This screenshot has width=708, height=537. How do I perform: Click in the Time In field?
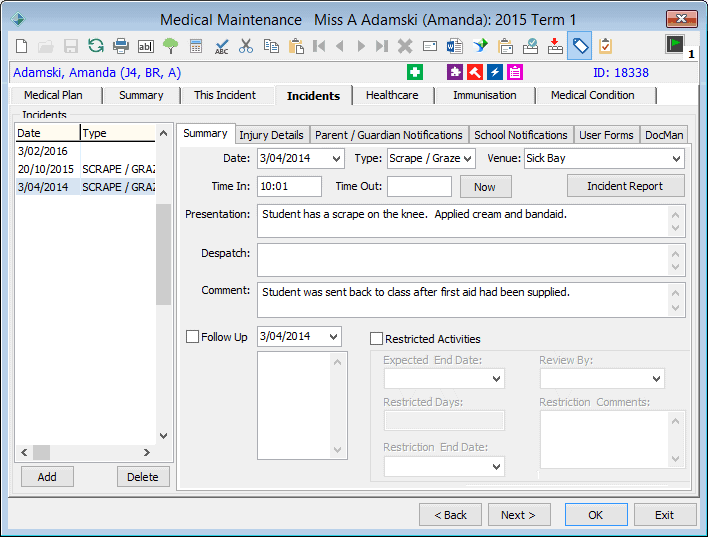pos(289,187)
